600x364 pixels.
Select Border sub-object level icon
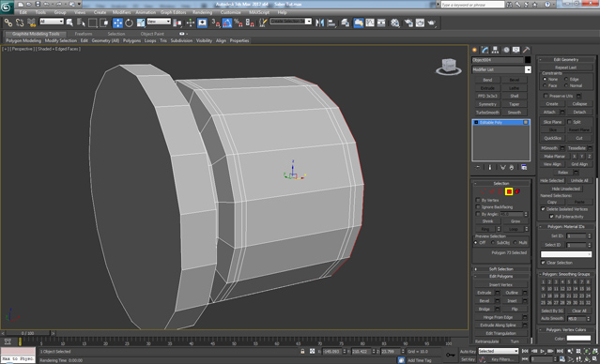(x=500, y=191)
